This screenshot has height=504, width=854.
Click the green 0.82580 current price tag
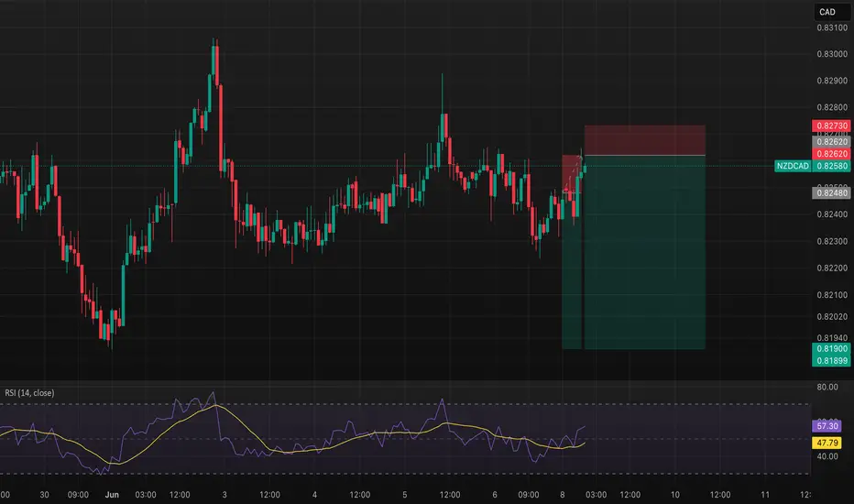tap(832, 166)
